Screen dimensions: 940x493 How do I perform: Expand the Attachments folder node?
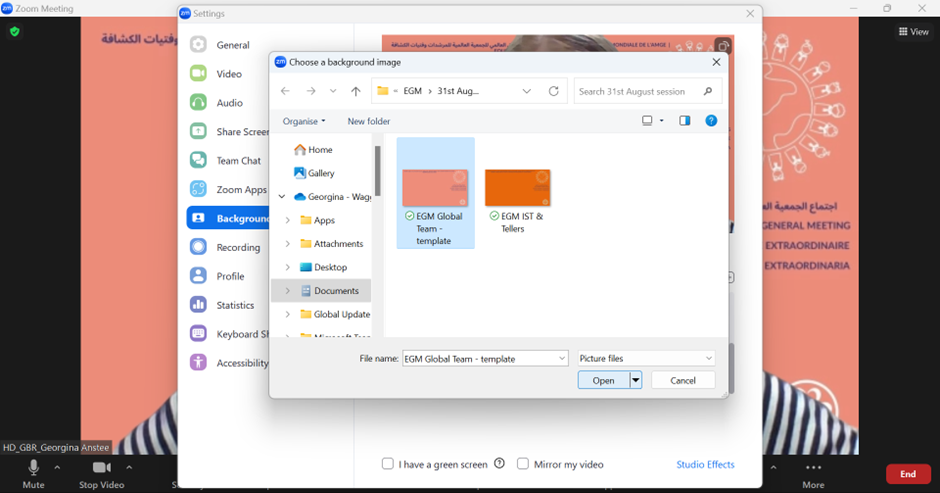click(288, 244)
